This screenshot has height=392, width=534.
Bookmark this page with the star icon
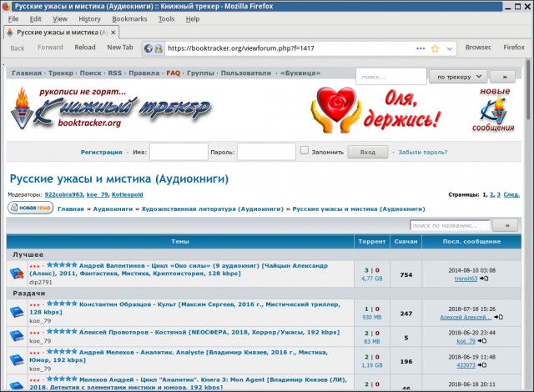435,48
